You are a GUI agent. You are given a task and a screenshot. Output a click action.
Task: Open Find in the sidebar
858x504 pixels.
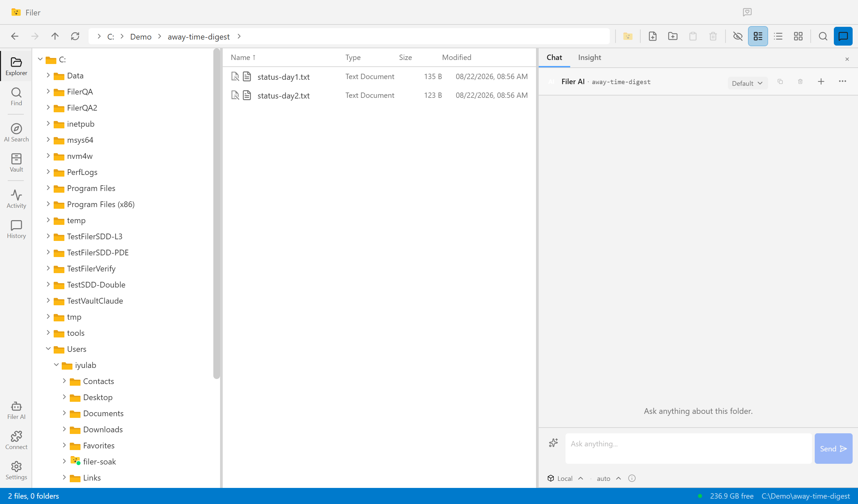point(16,97)
